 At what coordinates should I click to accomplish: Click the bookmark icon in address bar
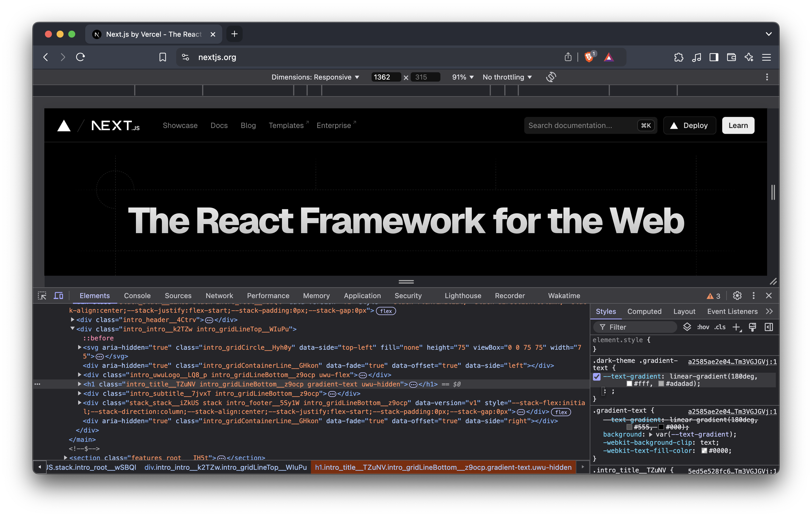162,57
